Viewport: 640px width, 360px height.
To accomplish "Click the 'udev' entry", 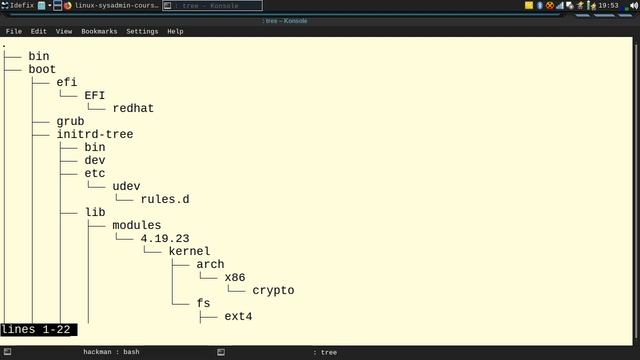I will pos(126,187).
